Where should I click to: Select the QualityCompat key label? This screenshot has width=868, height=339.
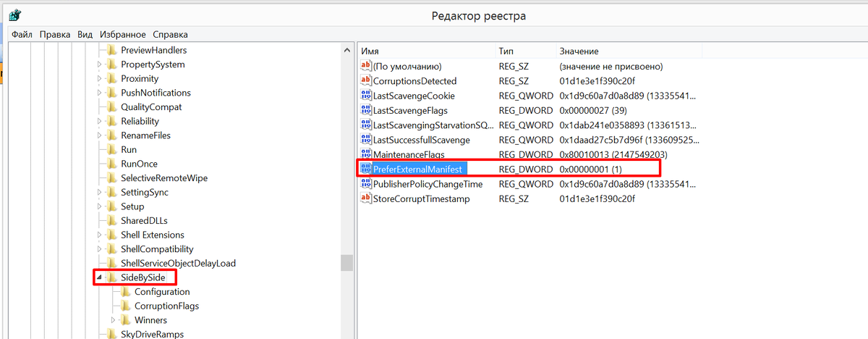(151, 107)
